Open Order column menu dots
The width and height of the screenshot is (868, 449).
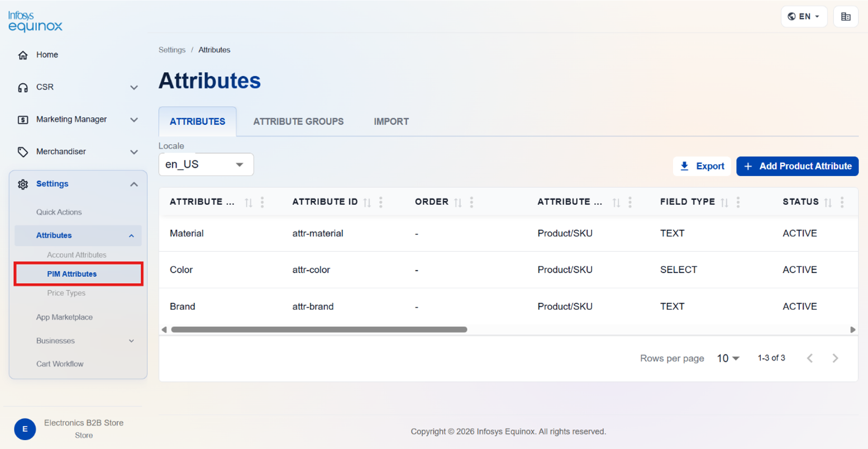click(x=472, y=202)
